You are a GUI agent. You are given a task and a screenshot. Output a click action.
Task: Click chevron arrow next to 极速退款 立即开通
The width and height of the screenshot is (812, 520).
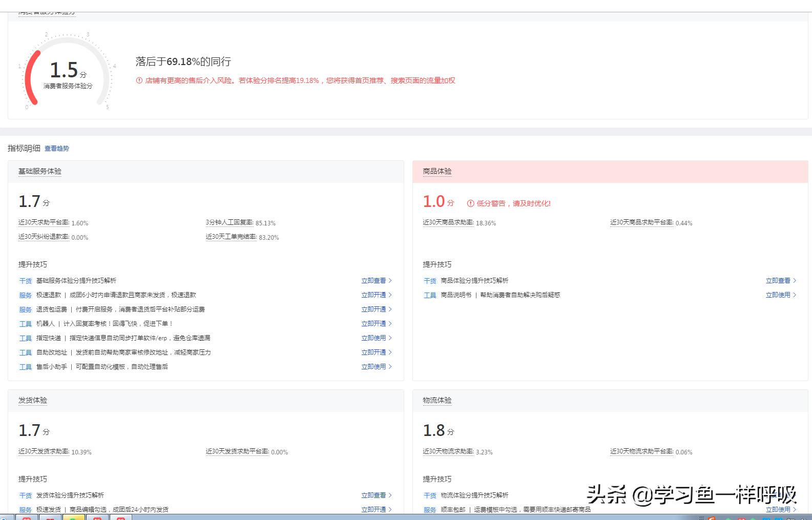[x=390, y=295]
